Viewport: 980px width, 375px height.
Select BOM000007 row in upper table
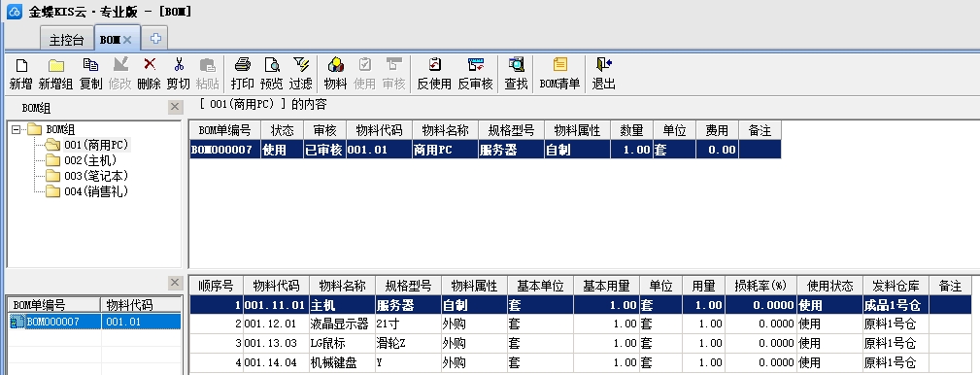coord(485,150)
